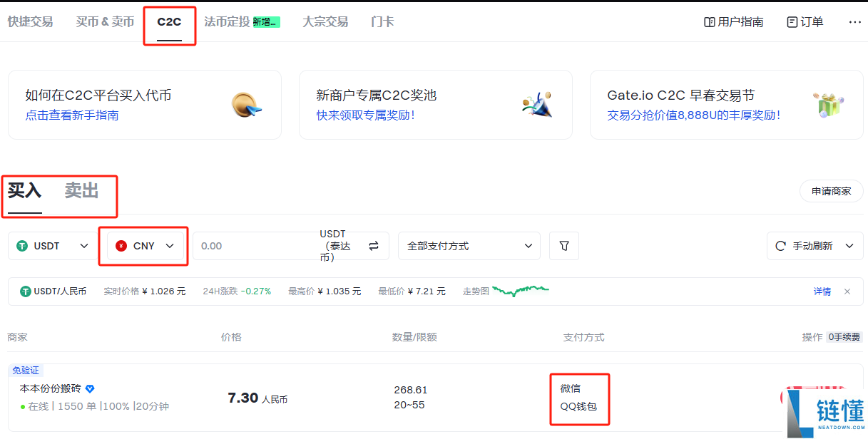Click the party popper icon on 奖池 card
868x439 pixels.
pyautogui.click(x=537, y=104)
